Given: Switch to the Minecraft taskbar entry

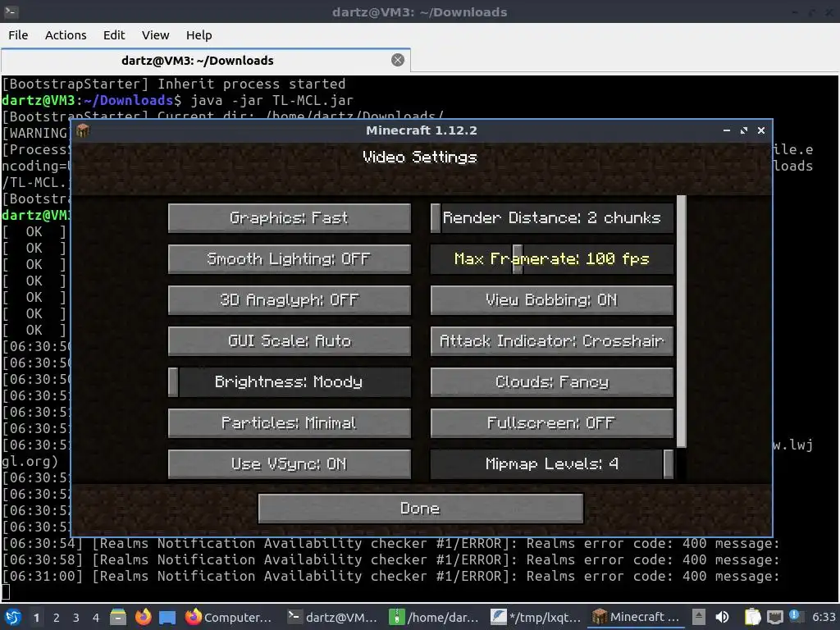Looking at the screenshot, I should [637, 617].
